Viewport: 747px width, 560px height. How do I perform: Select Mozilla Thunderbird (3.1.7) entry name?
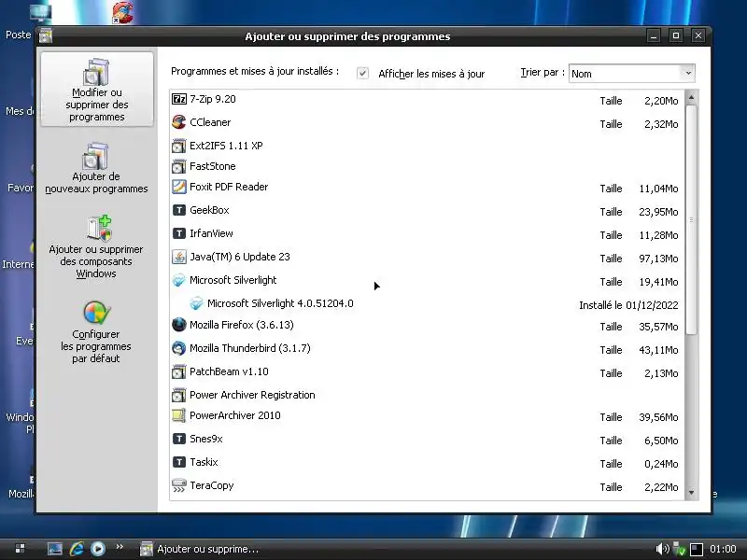250,348
